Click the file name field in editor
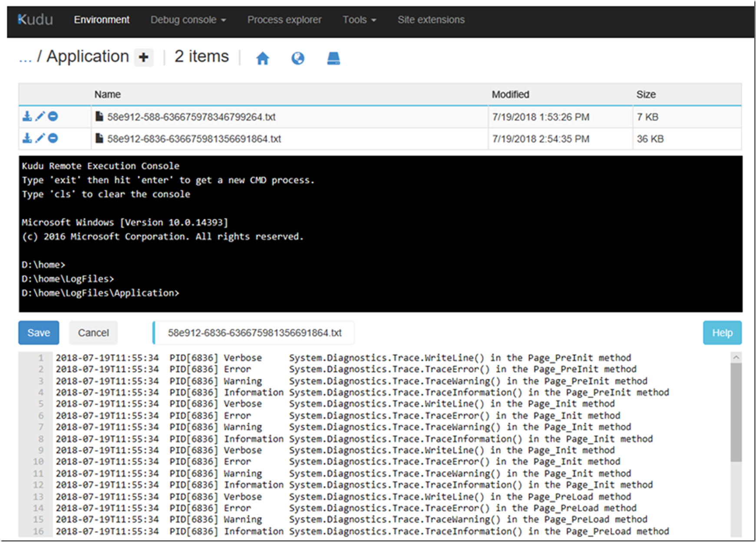 [x=254, y=333]
